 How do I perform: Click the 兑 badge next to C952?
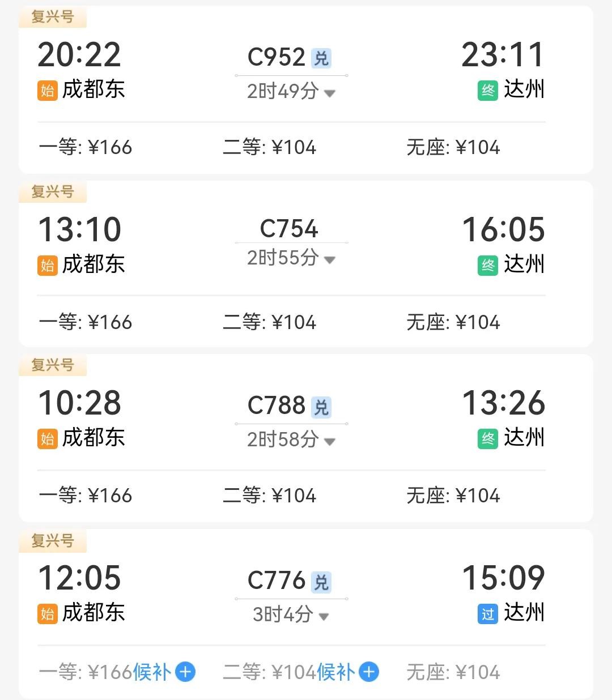point(321,58)
